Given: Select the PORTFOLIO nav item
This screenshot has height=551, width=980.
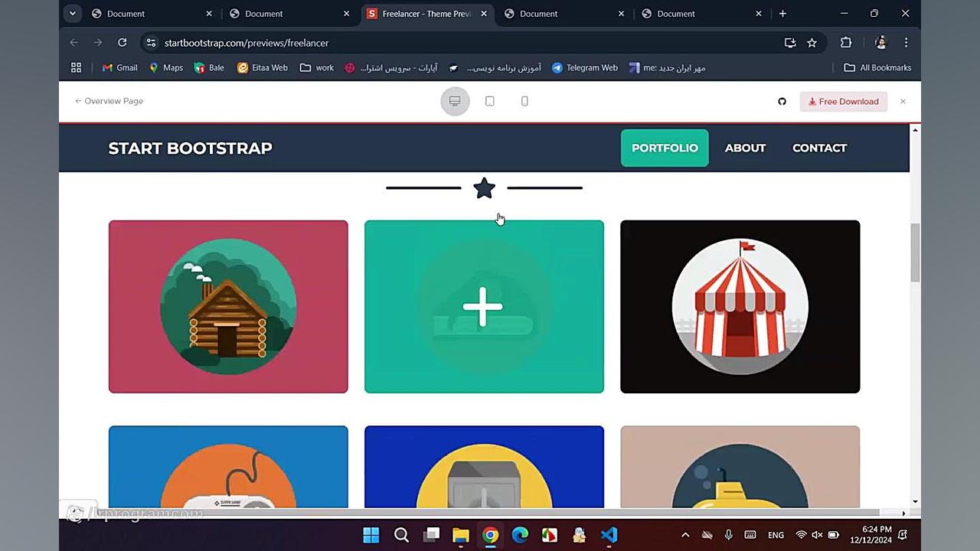Looking at the screenshot, I should (665, 148).
